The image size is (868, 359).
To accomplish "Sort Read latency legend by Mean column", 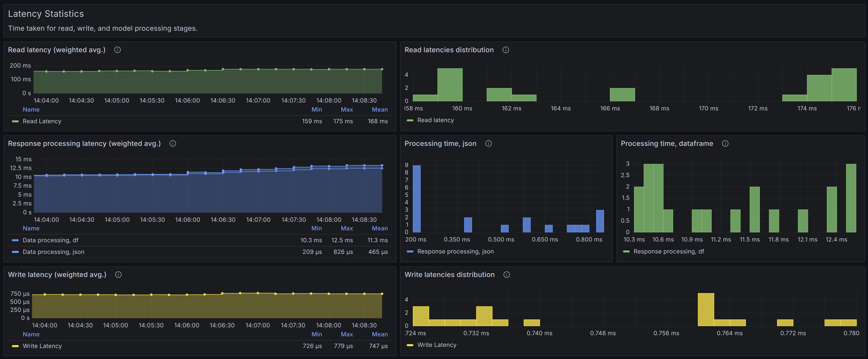I will [x=379, y=110].
